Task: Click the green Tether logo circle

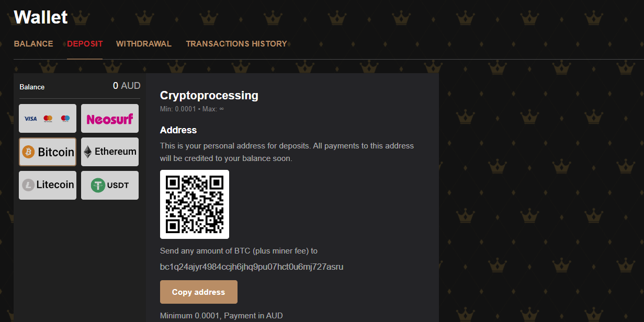Action: [x=98, y=185]
